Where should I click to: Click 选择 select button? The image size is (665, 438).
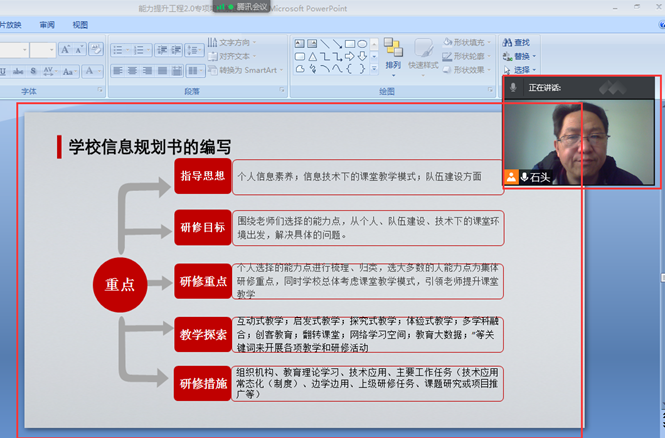(x=520, y=70)
